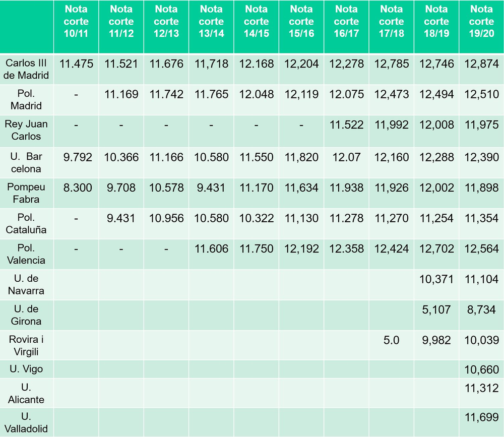Select cell value 10,660 for U. Vigo
This screenshot has height=437, width=504.
481,370
